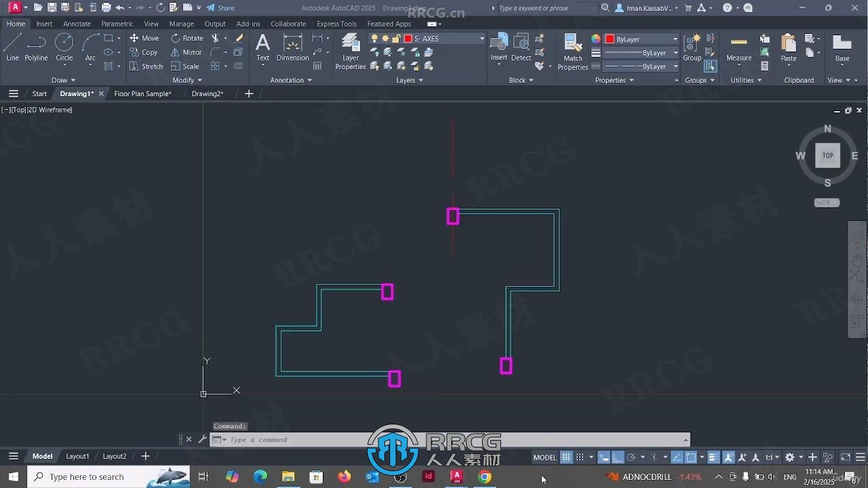Toggle snap mode dotted grid button
This screenshot has height=488, width=868.
(580, 457)
